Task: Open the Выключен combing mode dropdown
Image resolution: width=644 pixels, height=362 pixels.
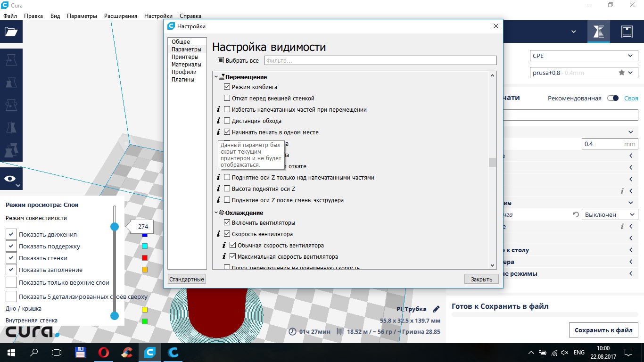Action: coord(610,214)
